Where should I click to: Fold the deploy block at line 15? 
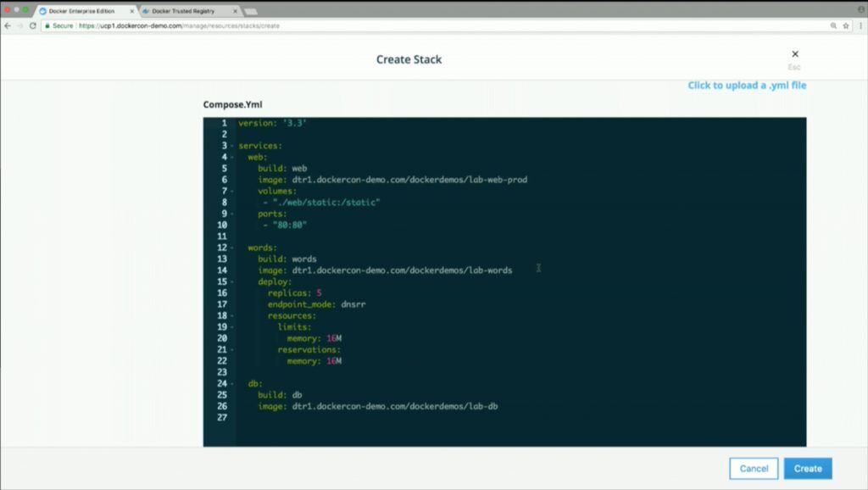pos(232,281)
